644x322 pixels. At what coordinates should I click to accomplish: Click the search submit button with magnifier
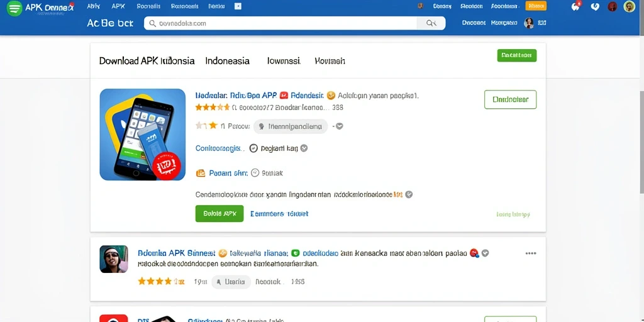click(x=431, y=23)
